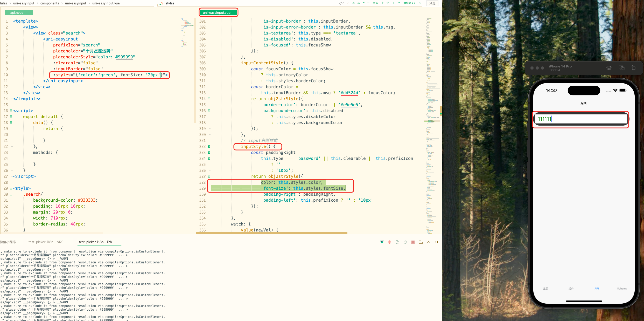Click the uni-easyinput.vue breadcrumb item

(x=106, y=3)
